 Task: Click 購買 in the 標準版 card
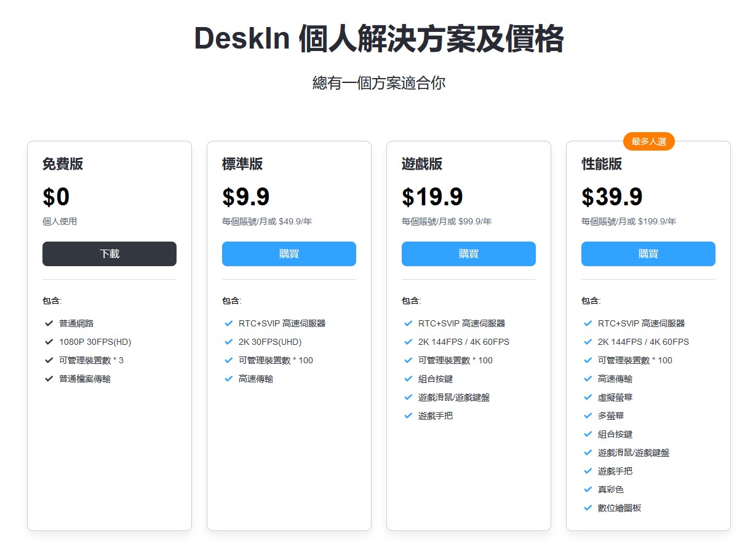[x=289, y=254]
